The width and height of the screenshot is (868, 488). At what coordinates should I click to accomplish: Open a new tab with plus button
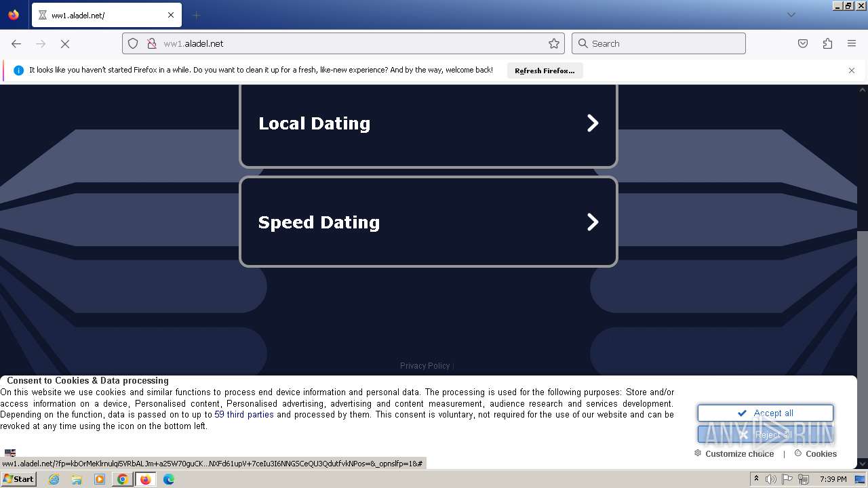pos(196,15)
